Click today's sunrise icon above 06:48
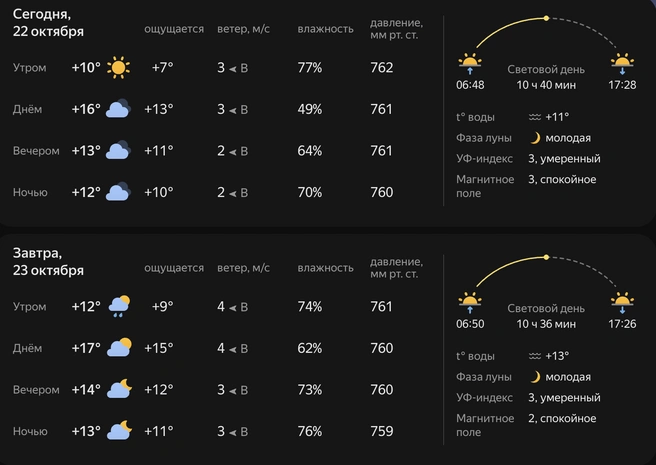 click(x=468, y=64)
